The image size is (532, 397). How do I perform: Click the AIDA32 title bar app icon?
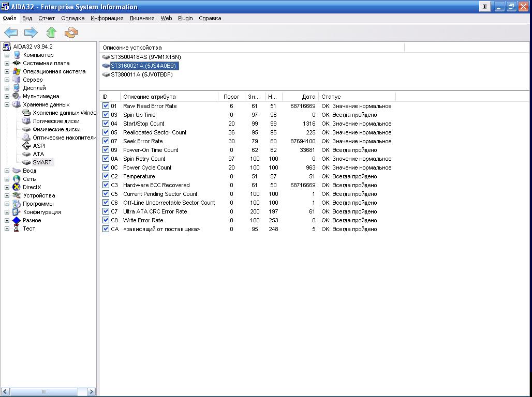pyautogui.click(x=5, y=6)
